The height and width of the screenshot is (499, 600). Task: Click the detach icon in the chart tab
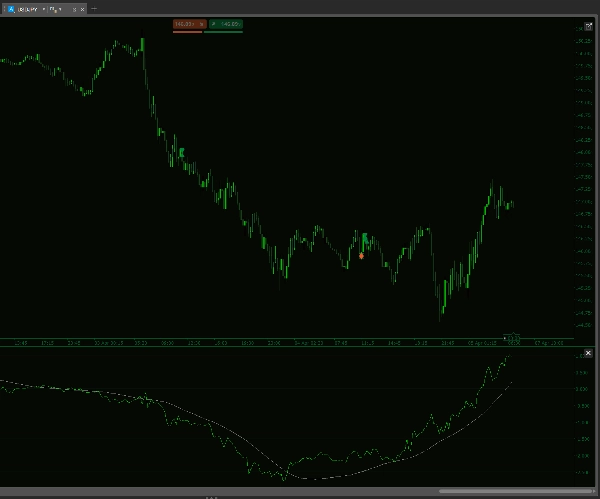(x=74, y=10)
